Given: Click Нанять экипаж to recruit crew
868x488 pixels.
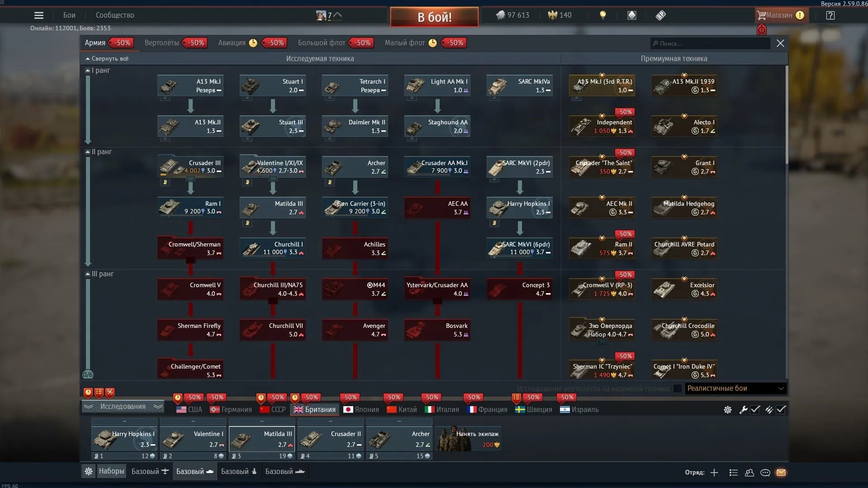Looking at the screenshot, I should coord(468,438).
